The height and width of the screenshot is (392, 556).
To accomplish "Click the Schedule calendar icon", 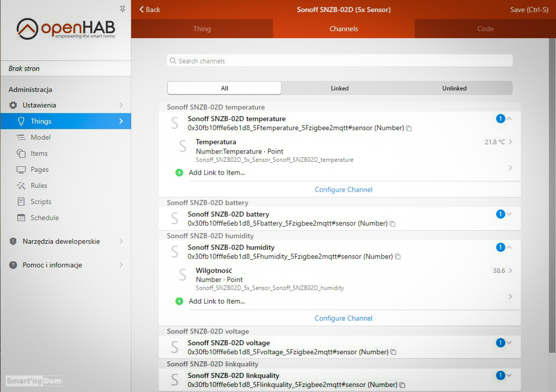I will pos(21,218).
